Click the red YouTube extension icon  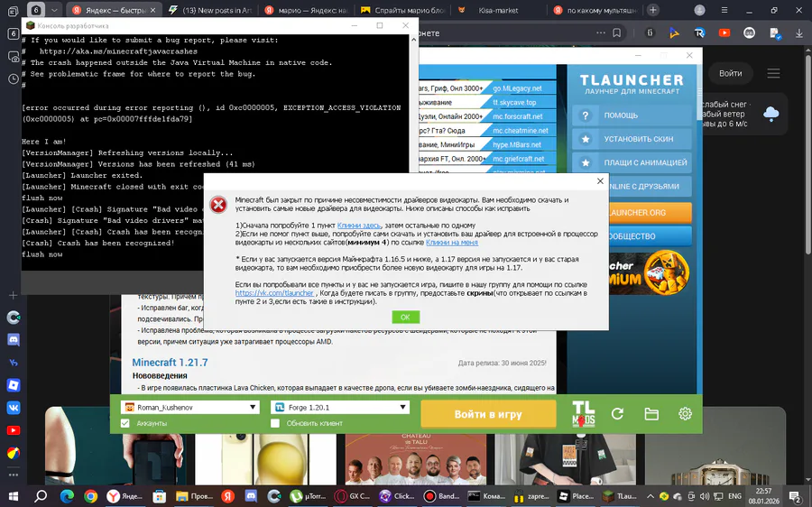point(724,32)
